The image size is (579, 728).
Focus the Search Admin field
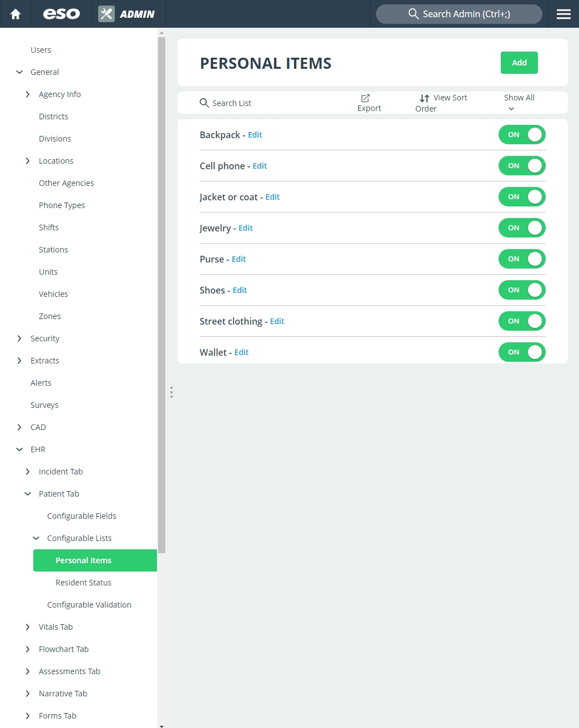tap(459, 14)
